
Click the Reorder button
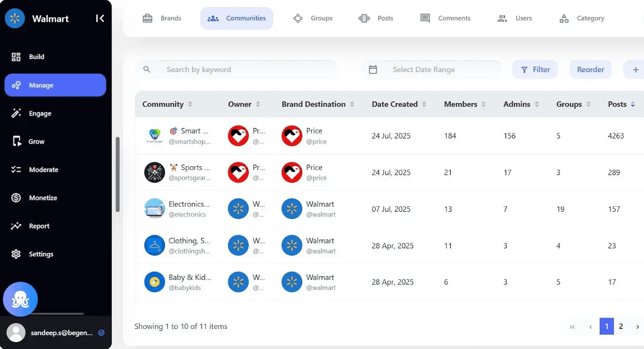(590, 70)
